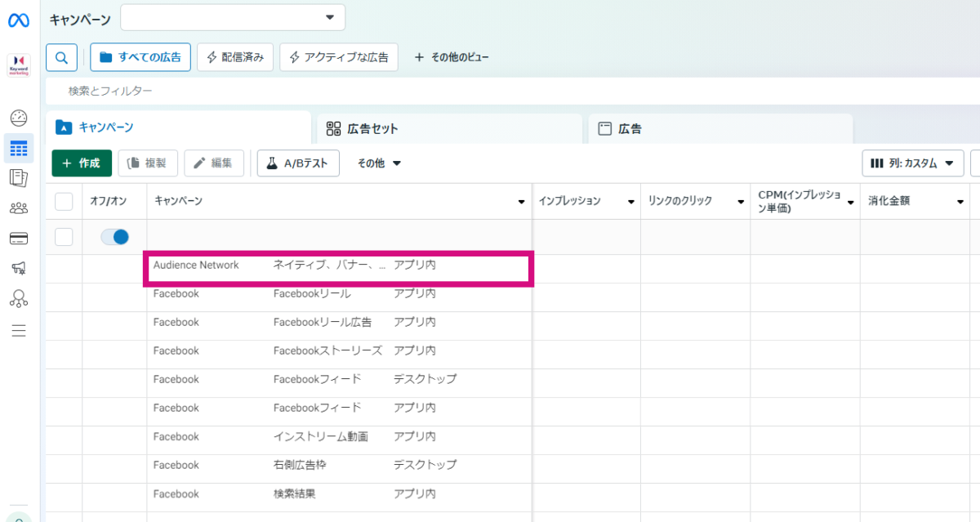Image resolution: width=980 pixels, height=522 pixels.
Task: Click the ネイティブ、バナー placement text
Action: point(330,265)
